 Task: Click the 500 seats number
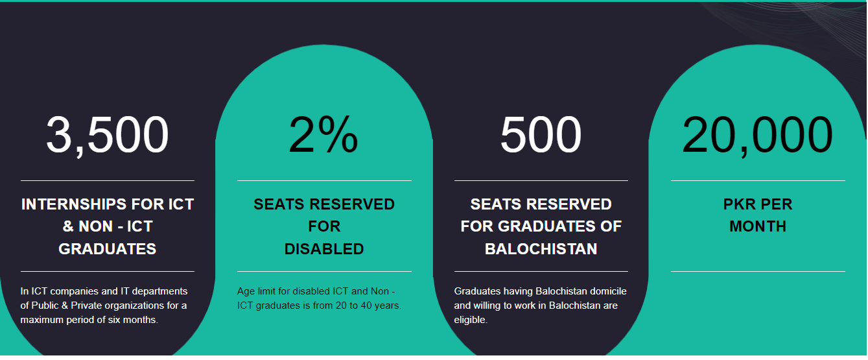541,136
